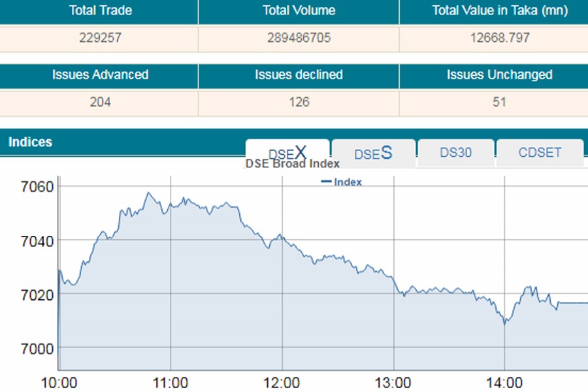Select the total volume figure 289486705
Viewport: 588px width, 392px height.
[x=299, y=38]
